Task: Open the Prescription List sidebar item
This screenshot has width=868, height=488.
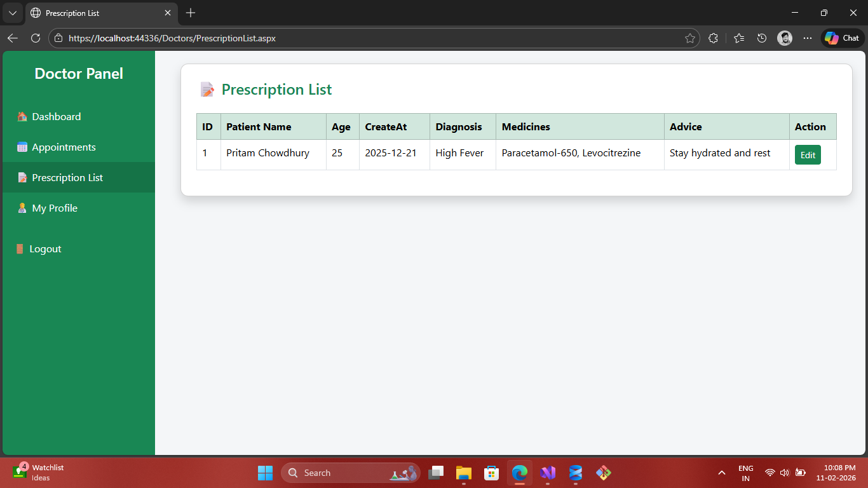Action: 67,178
